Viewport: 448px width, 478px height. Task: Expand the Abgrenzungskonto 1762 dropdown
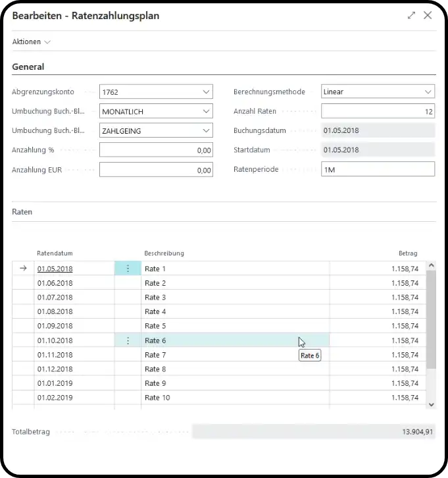click(207, 92)
